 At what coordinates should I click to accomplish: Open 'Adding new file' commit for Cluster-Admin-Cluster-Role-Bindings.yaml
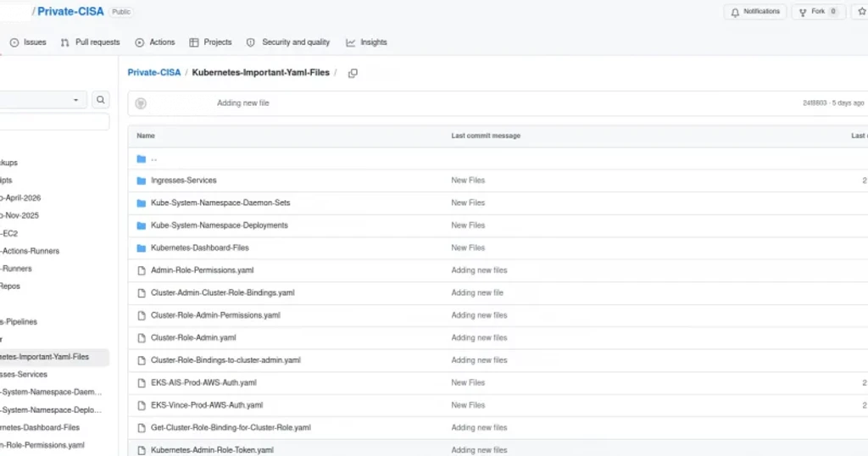(477, 292)
